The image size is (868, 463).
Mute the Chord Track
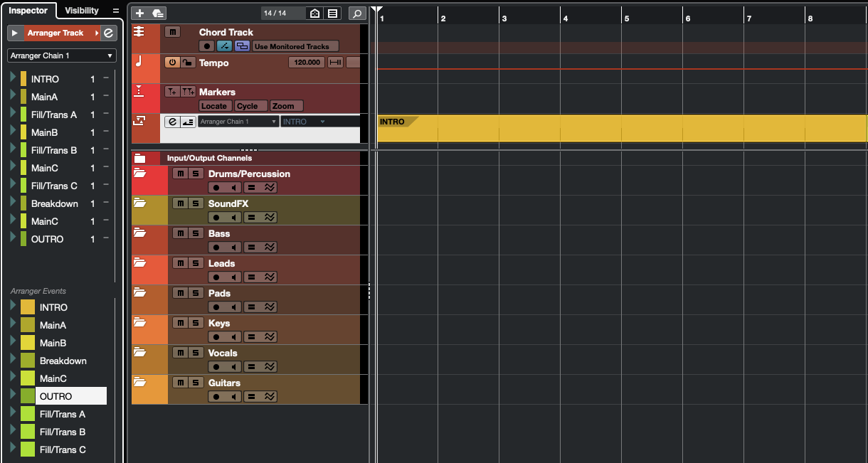[172, 31]
